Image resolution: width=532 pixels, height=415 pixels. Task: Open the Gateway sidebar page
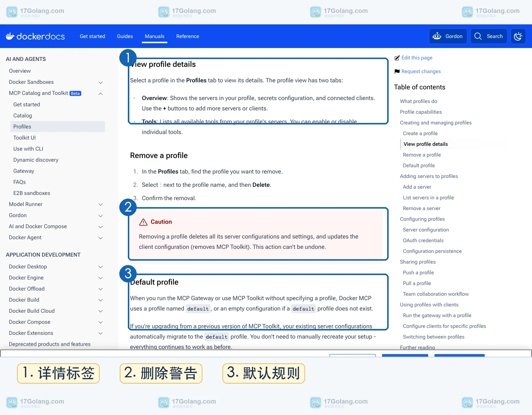click(x=24, y=171)
